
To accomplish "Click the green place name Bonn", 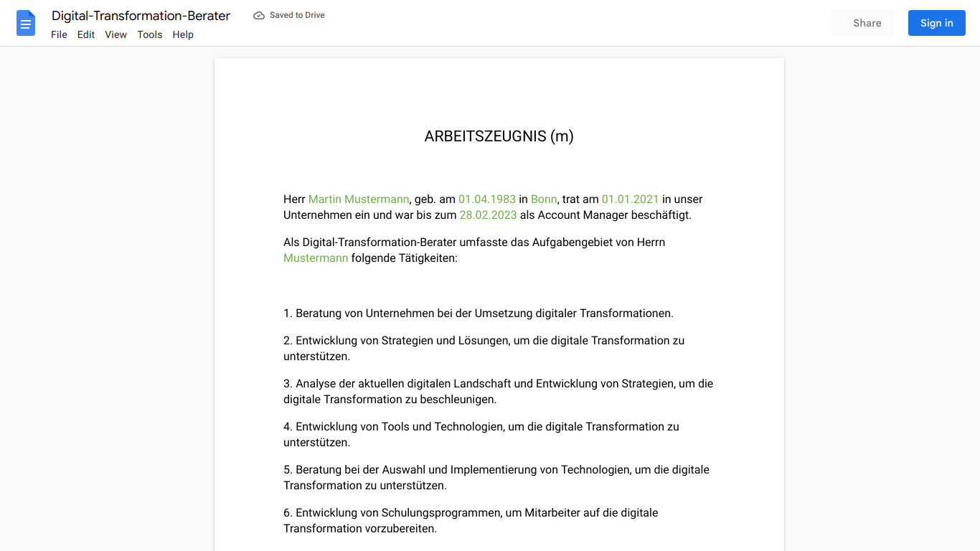I will [x=544, y=199].
